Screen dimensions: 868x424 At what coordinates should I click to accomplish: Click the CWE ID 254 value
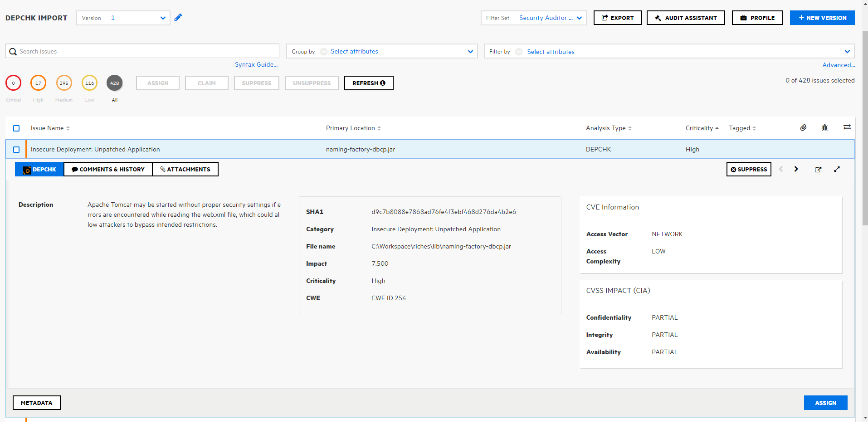[x=389, y=298]
